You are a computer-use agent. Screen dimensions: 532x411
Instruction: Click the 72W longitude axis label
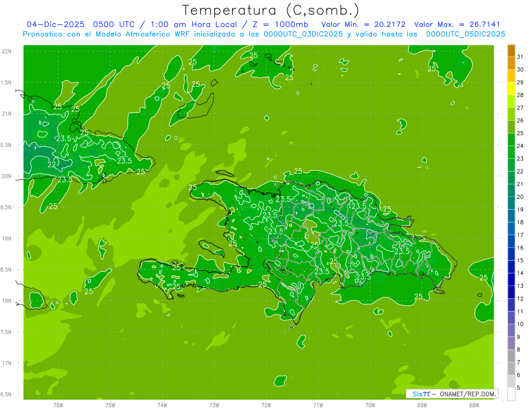(266, 405)
